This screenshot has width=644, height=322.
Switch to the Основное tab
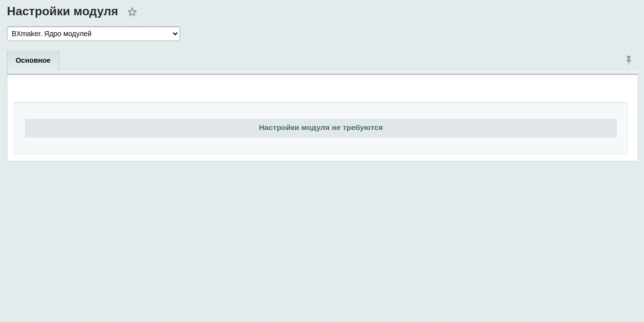tap(33, 60)
